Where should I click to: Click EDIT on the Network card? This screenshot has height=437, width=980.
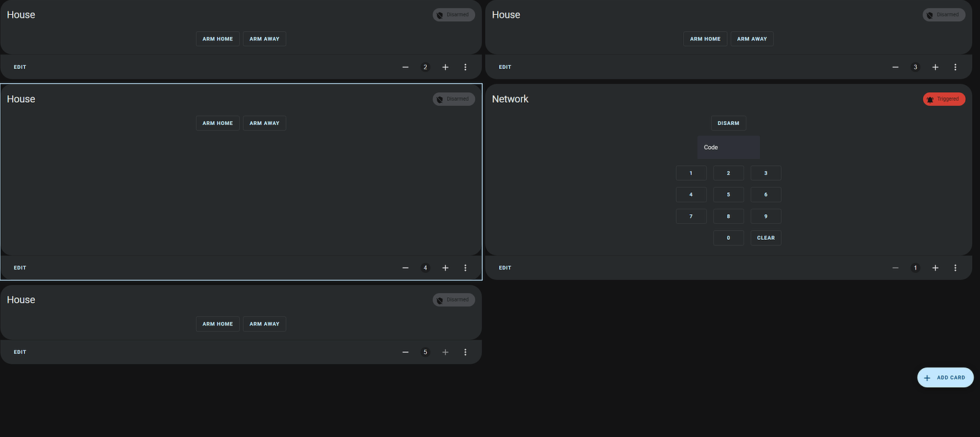click(x=504, y=267)
